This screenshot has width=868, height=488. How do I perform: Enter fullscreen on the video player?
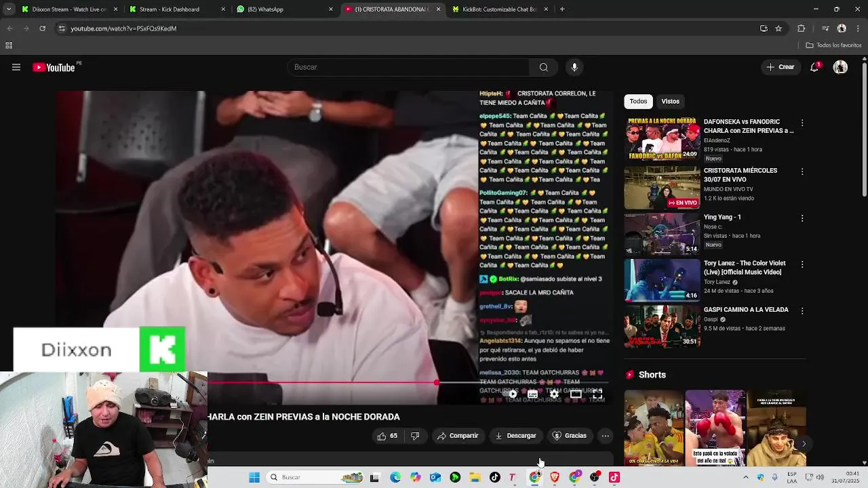(x=597, y=394)
